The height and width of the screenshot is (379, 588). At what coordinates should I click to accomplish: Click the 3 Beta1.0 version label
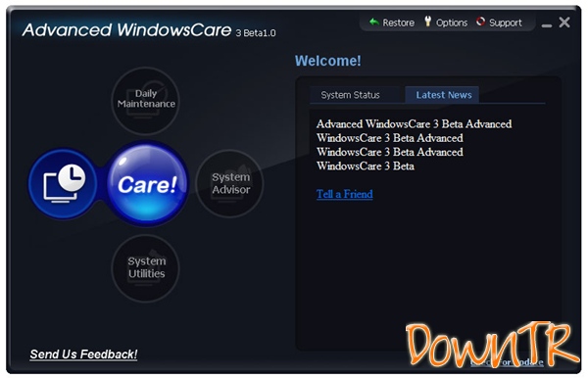click(256, 33)
